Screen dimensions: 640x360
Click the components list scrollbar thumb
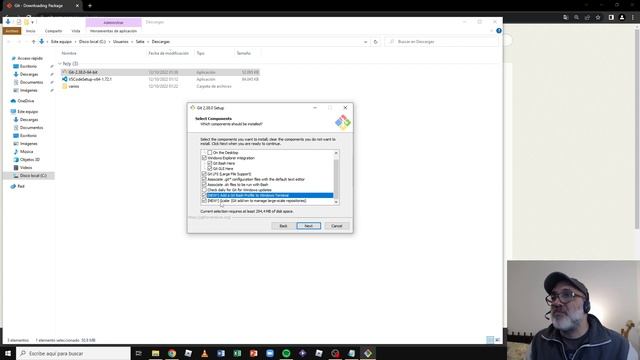(336, 180)
